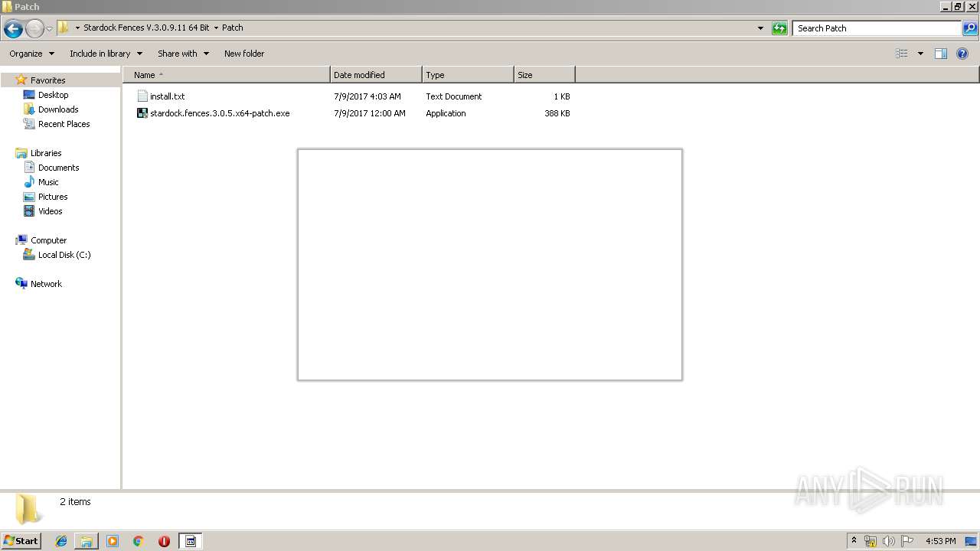Select Network in navigation pane

coord(46,284)
